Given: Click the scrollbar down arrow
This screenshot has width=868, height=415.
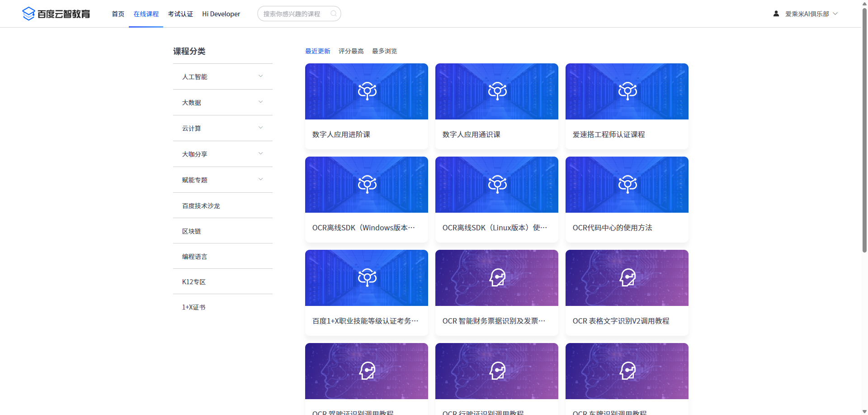Looking at the screenshot, I should (864, 411).
